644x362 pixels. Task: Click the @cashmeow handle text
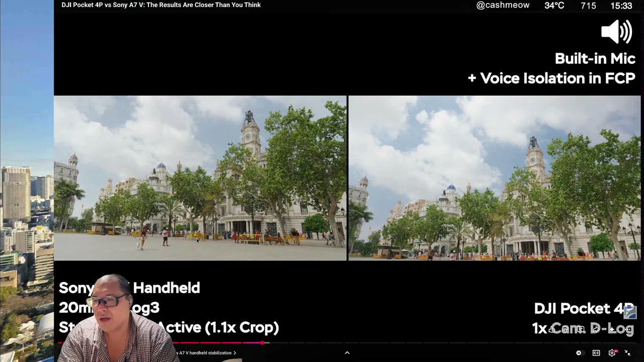(503, 6)
